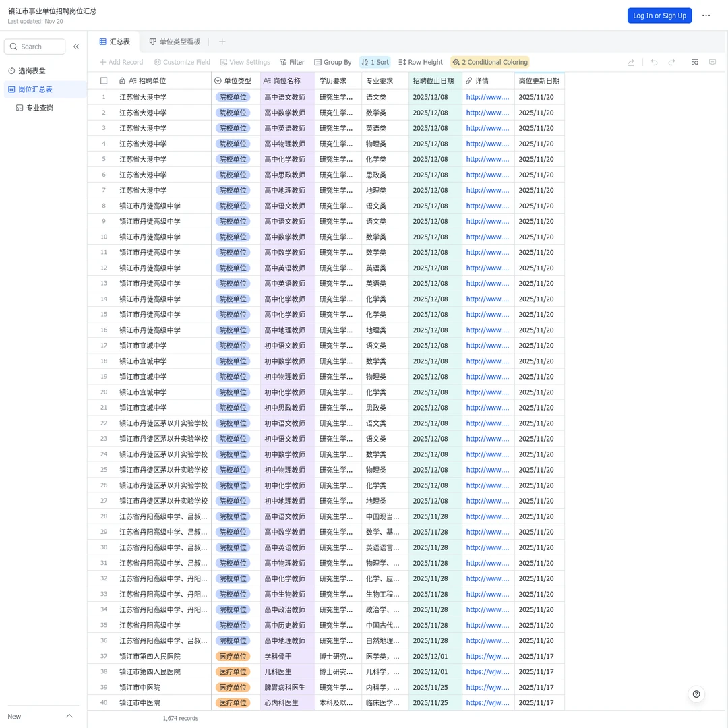Click the undo arrow icon
Screen dimensions: 728x728
654,62
